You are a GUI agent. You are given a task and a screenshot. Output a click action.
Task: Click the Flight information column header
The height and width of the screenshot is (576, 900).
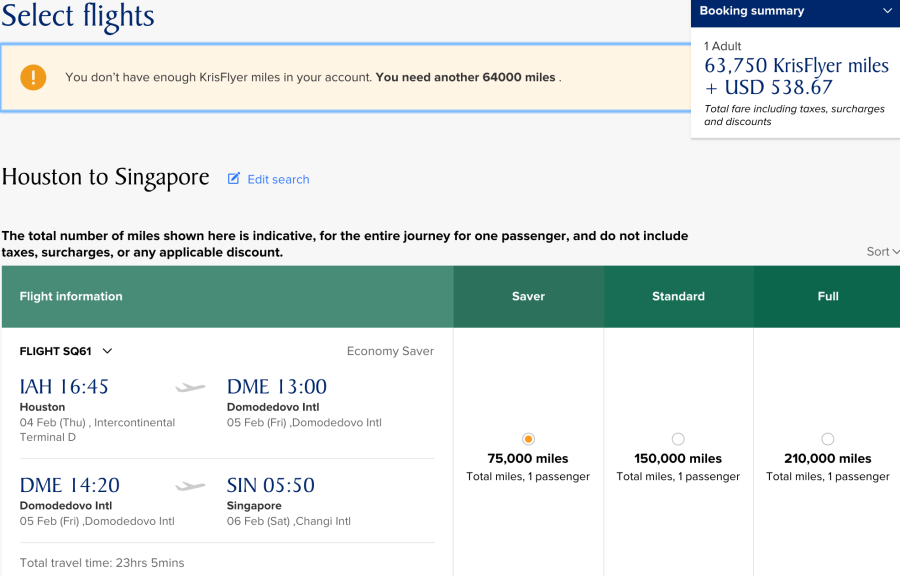tap(71, 296)
